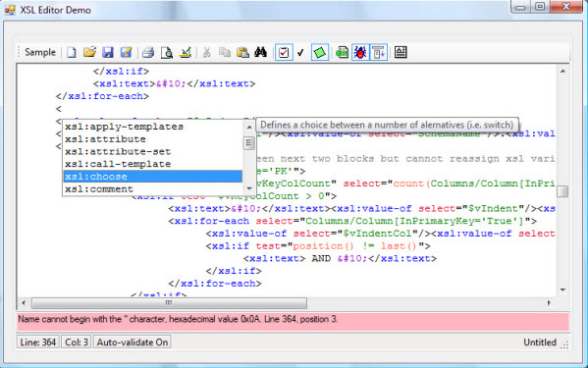
Task: Click the status bar resize grip
Action: point(564,344)
